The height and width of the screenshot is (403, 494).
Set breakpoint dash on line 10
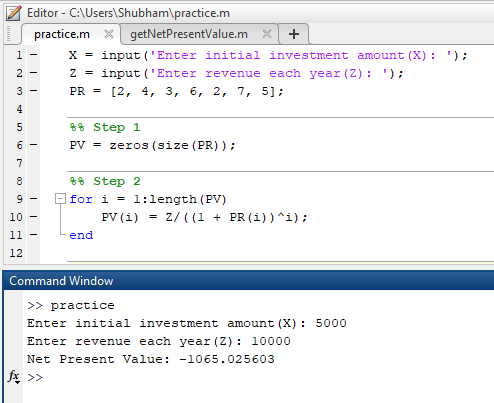pyautogui.click(x=34, y=217)
